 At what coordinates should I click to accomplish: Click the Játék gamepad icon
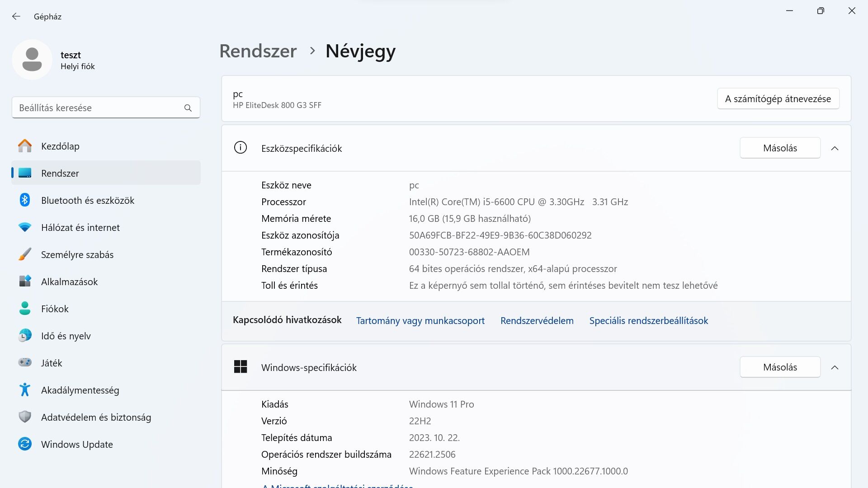(x=25, y=362)
